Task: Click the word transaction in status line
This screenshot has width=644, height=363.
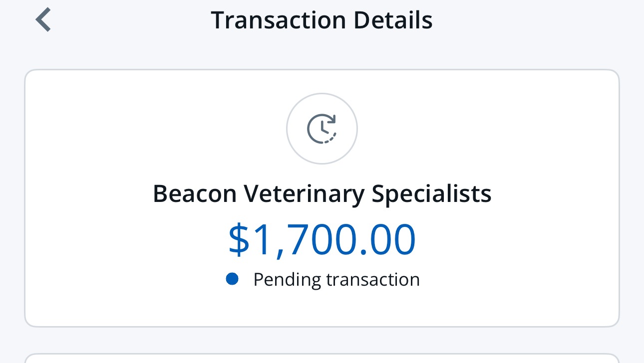Action: (372, 280)
